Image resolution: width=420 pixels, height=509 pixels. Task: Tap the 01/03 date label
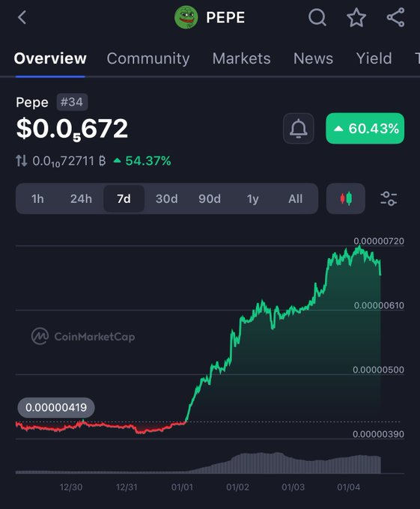(x=293, y=487)
